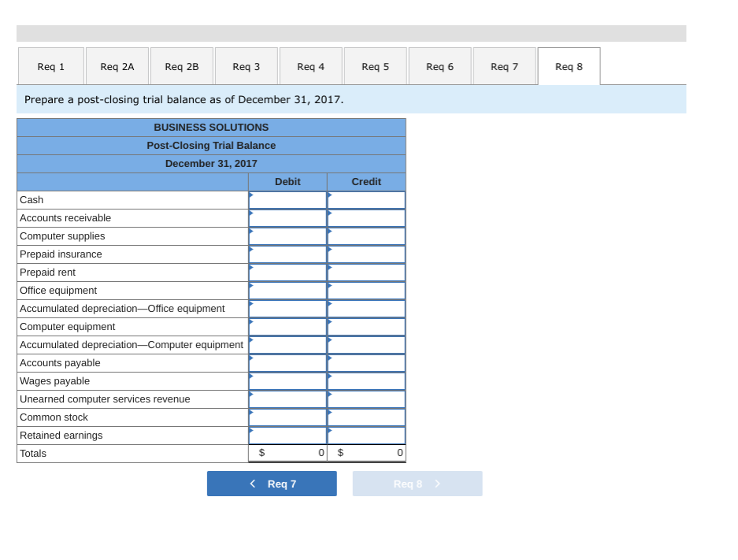This screenshot has width=738, height=560.
Task: Click Common stock debit cell
Action: 287,417
